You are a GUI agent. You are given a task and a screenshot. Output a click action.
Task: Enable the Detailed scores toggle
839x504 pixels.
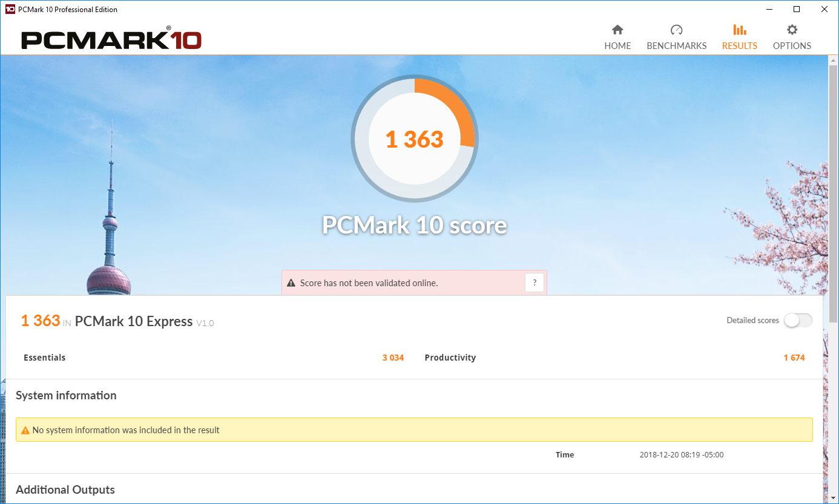(x=798, y=321)
